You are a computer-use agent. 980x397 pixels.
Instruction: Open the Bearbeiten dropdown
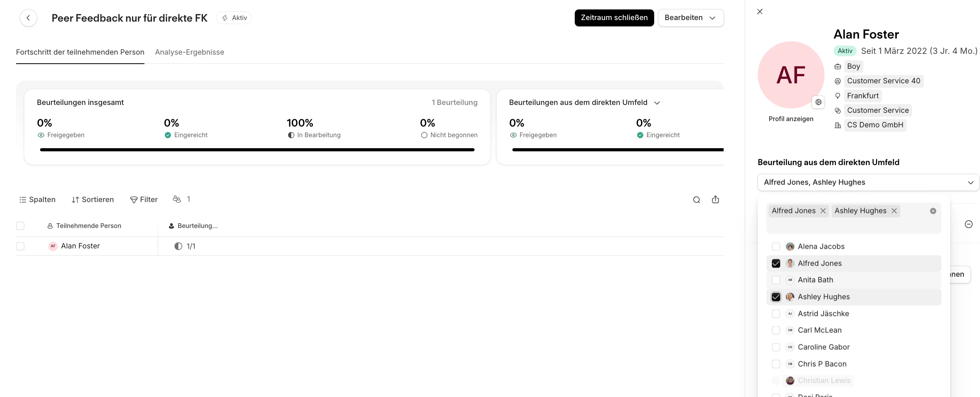point(691,18)
